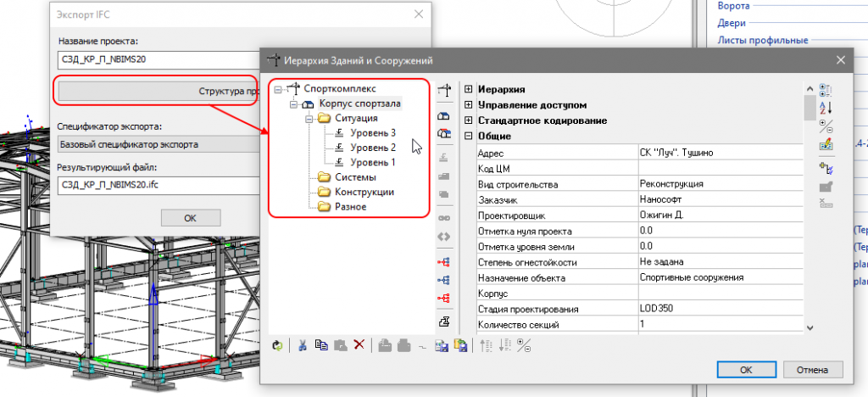Click the Название проекта input field
This screenshot has width=868, height=397.
pyautogui.click(x=159, y=59)
